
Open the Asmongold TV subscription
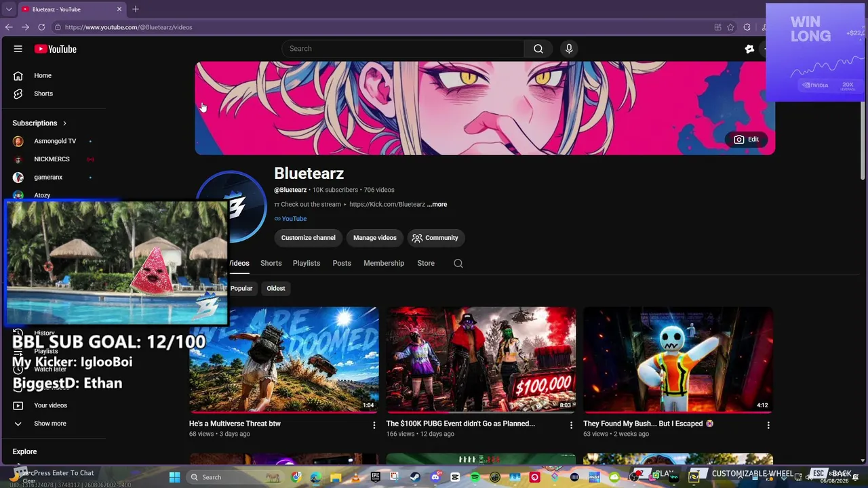click(x=56, y=141)
